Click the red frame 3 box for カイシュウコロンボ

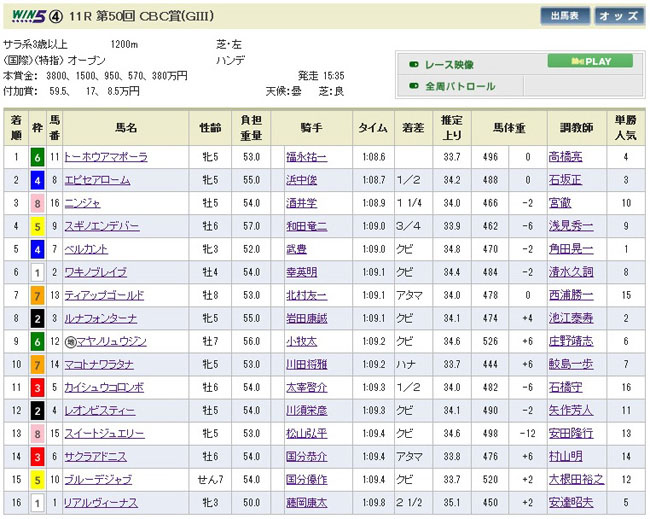pyautogui.click(x=37, y=387)
